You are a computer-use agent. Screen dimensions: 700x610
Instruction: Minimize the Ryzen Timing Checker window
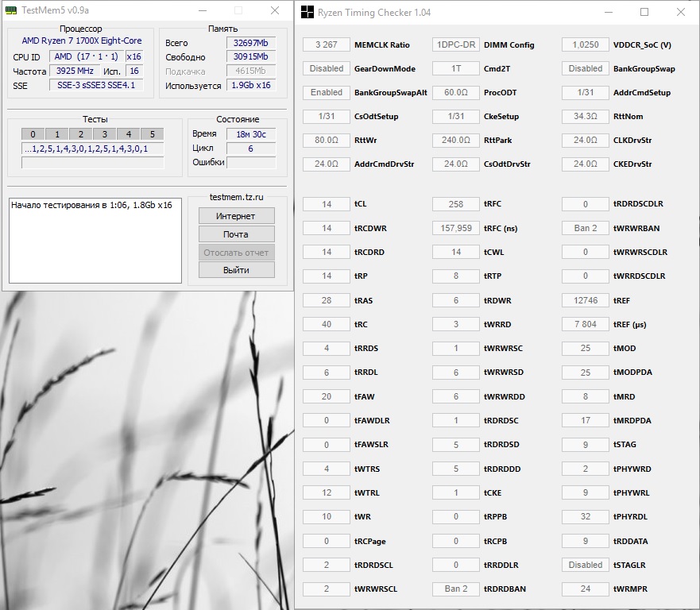tap(608, 12)
